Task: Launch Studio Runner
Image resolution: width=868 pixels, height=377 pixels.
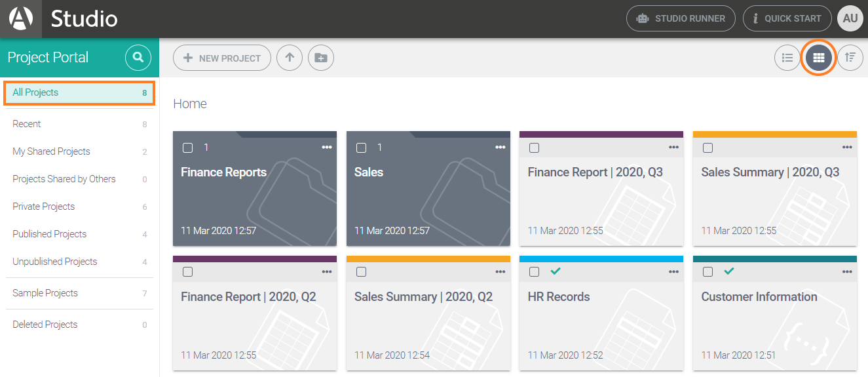Action: [681, 18]
